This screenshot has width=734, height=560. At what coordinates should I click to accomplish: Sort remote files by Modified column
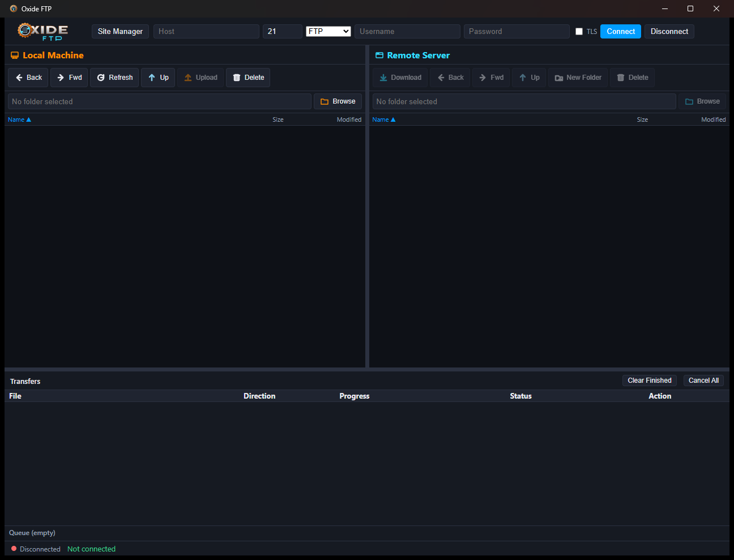pos(713,119)
